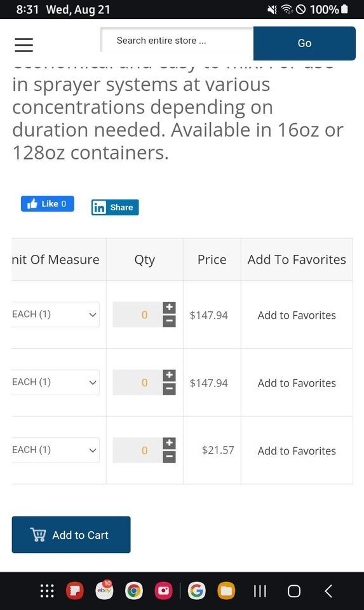This screenshot has height=610, width=364.
Task: Launch Chrome from the bottom dock
Action: pyautogui.click(x=134, y=591)
